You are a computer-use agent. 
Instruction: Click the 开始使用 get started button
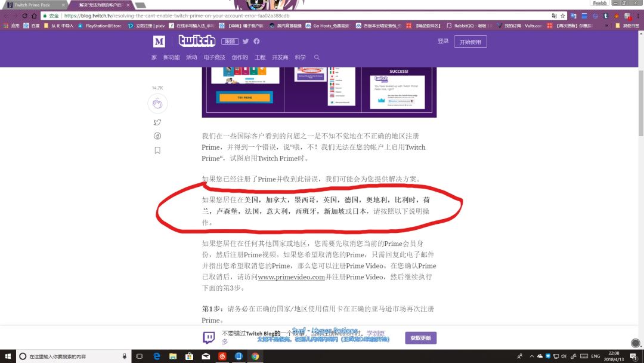pos(470,42)
